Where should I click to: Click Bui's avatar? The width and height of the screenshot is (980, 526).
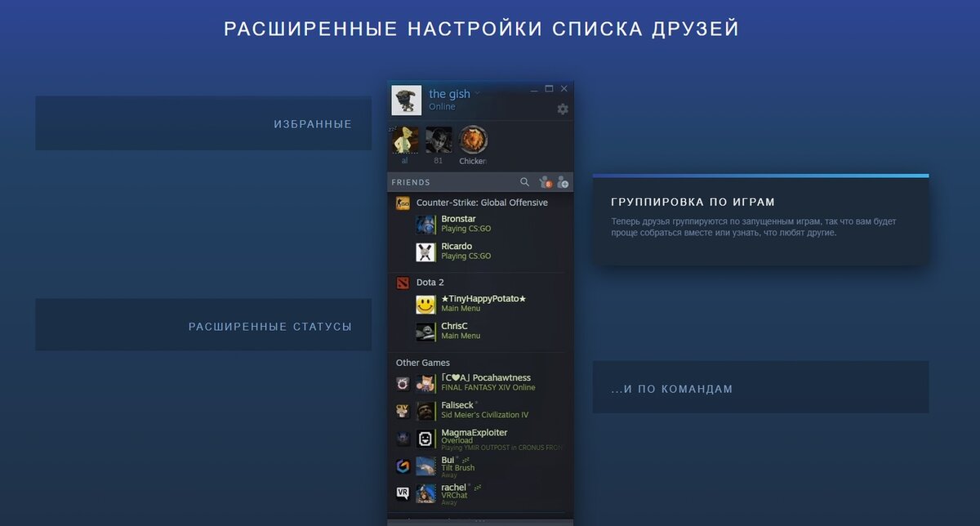[425, 466]
